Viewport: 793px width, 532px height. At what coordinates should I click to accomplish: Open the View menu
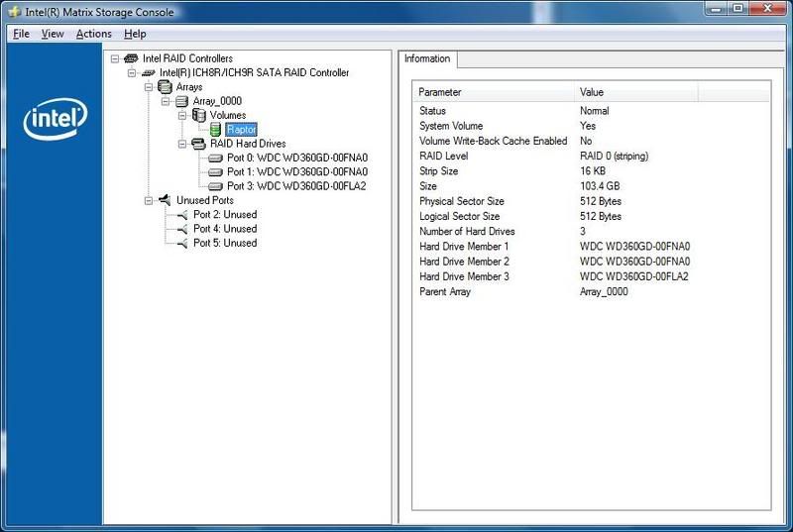click(x=53, y=34)
